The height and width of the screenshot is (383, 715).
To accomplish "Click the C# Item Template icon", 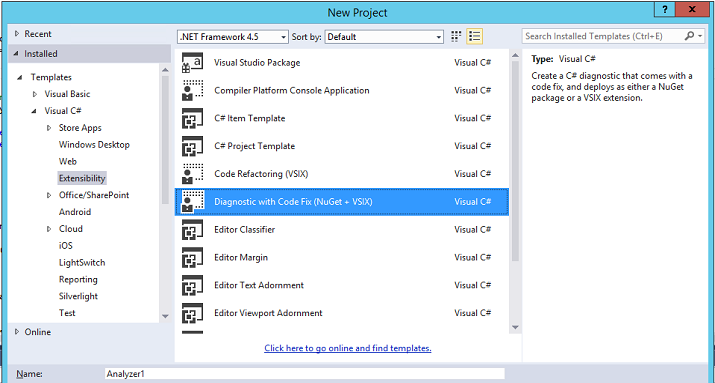I will tap(192, 118).
